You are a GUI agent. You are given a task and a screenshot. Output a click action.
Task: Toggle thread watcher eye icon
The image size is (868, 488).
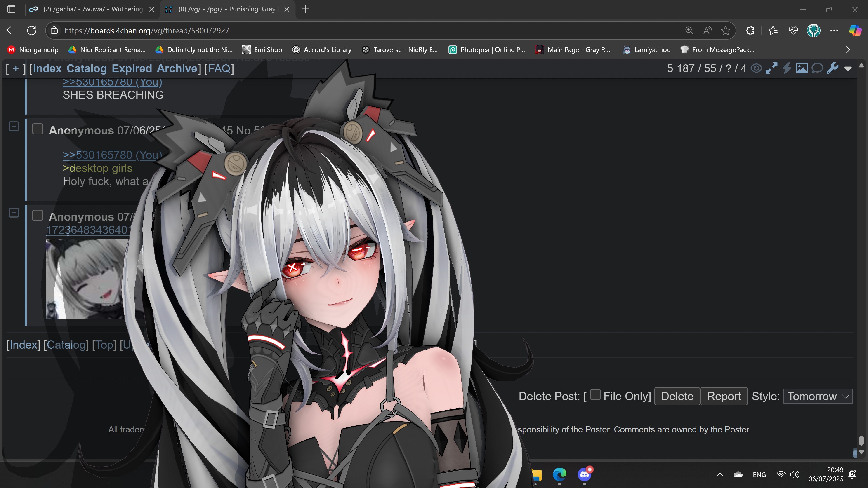coord(757,68)
